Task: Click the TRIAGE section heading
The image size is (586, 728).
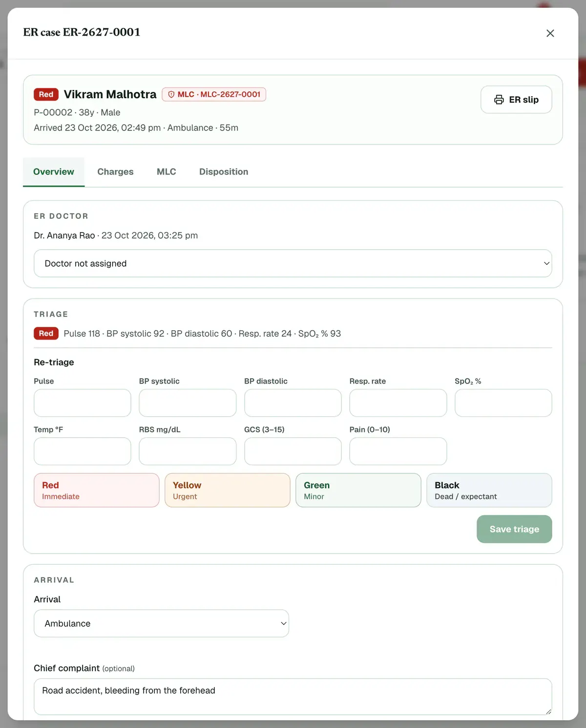Action: (51, 314)
